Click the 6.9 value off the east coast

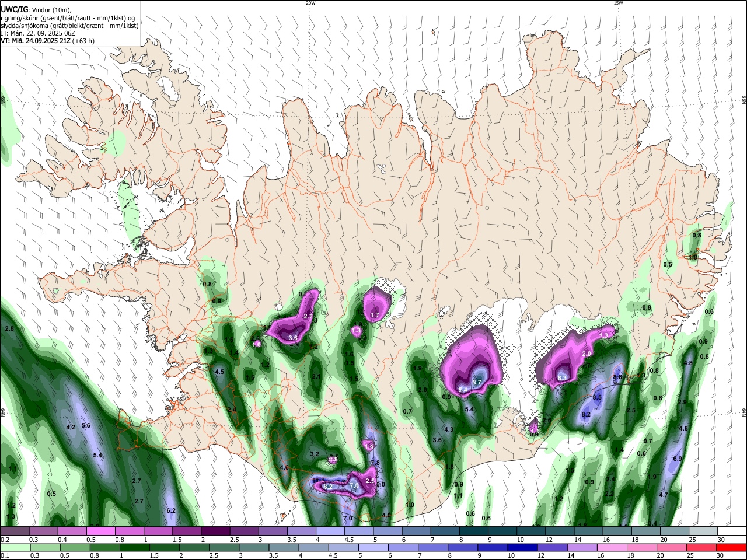678,459
